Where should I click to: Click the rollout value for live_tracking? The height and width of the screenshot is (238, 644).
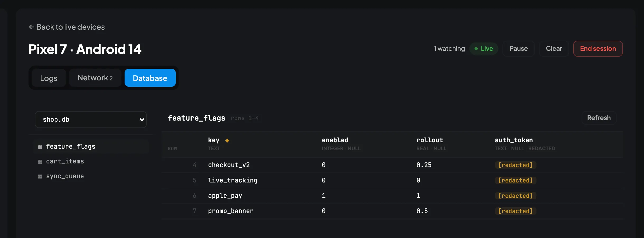click(418, 180)
